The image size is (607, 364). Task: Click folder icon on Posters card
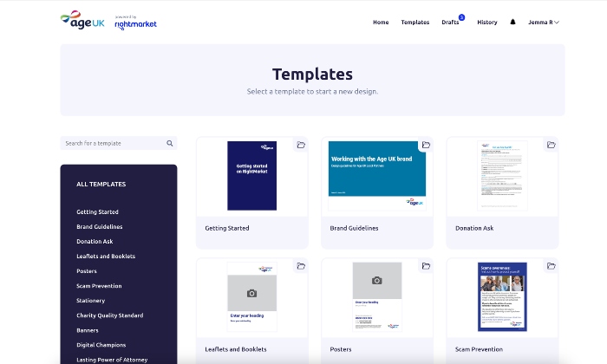(x=426, y=266)
